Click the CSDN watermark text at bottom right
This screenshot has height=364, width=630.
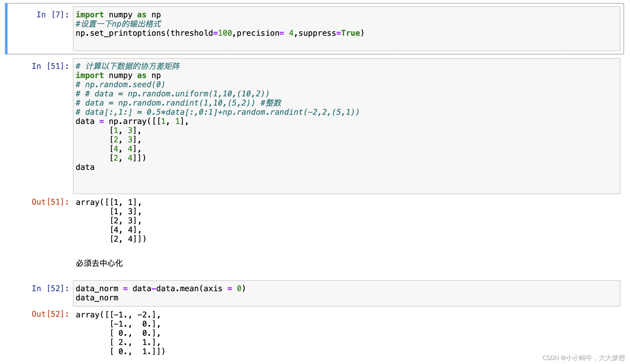tap(583, 358)
